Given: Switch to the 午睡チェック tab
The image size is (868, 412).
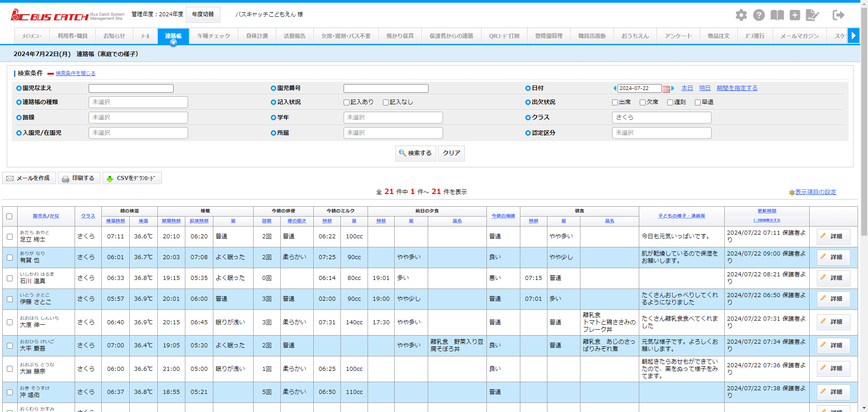Looking at the screenshot, I should [213, 36].
